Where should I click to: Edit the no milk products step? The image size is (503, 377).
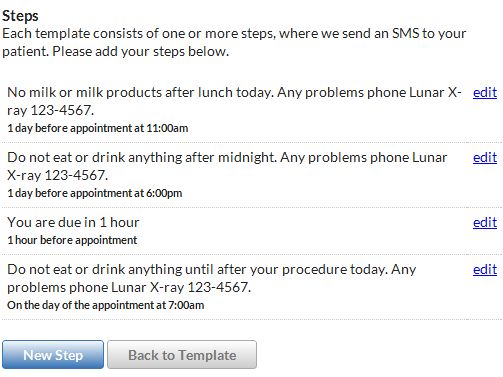[x=485, y=92]
